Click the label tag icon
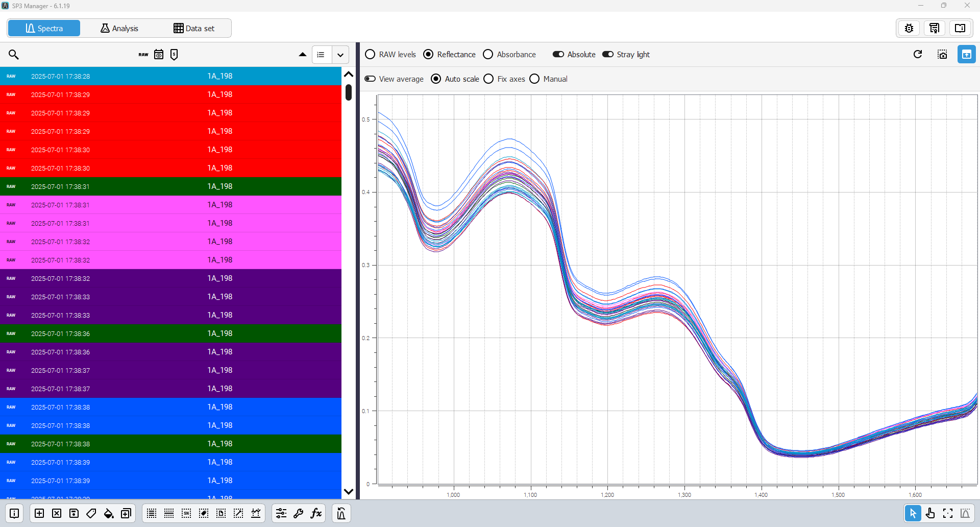 [x=91, y=513]
